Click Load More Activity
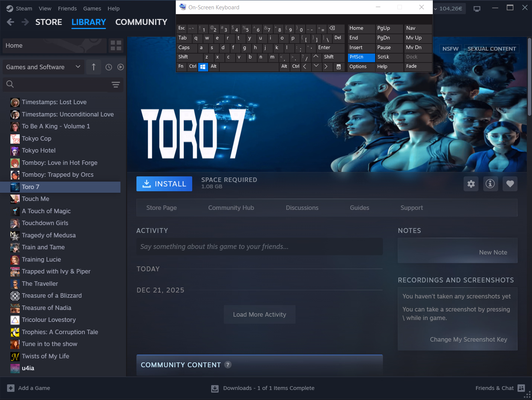This screenshot has width=532, height=400. 259,314
